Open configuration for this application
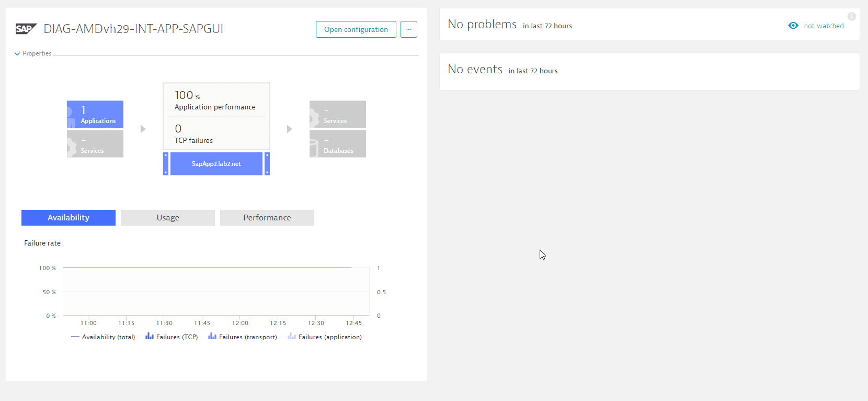This screenshot has width=868, height=401. [x=356, y=29]
